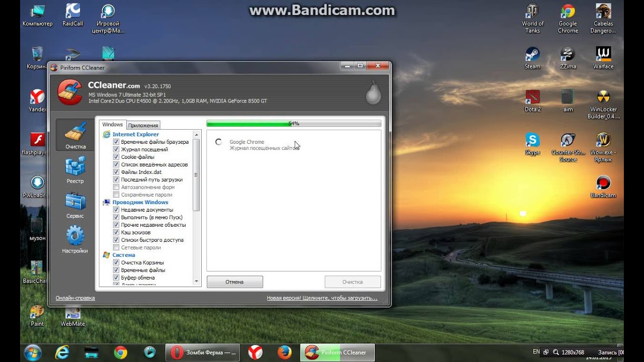This screenshot has height=362, width=644.
Task: Uncheck Временные файлы браузера checkbox
Action: pyautogui.click(x=116, y=142)
